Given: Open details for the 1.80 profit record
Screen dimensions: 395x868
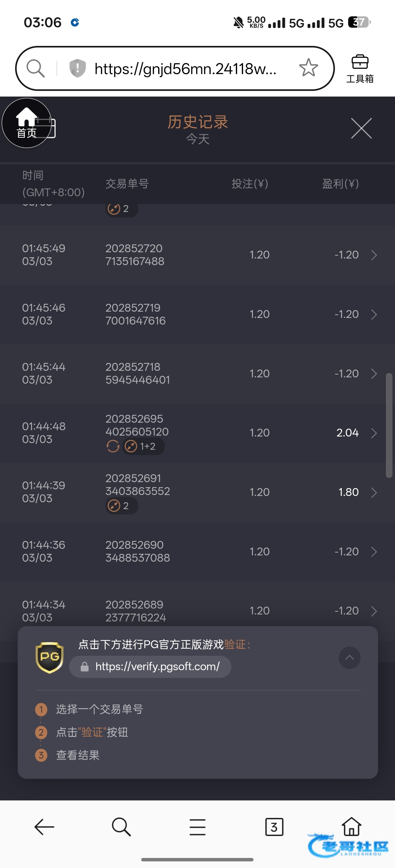Looking at the screenshot, I should tap(374, 492).
